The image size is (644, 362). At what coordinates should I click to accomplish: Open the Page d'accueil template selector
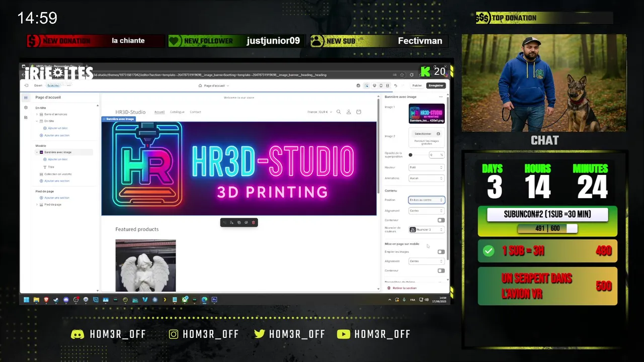point(214,85)
